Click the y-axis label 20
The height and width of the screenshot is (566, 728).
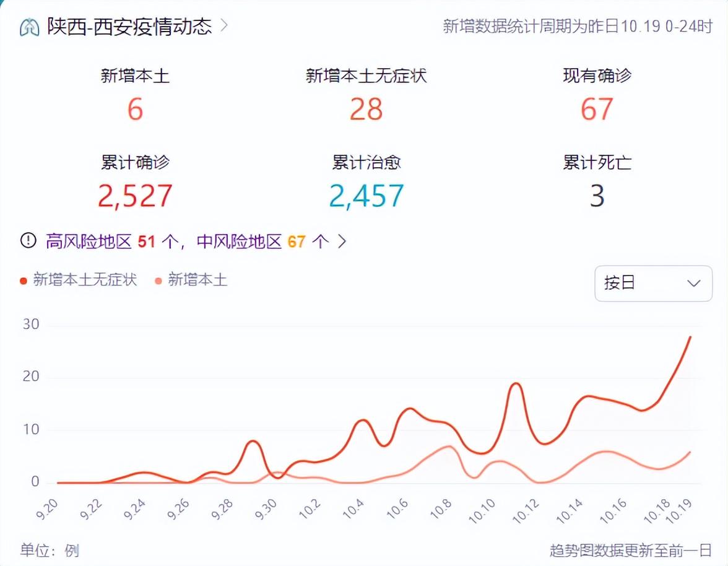pos(31,376)
